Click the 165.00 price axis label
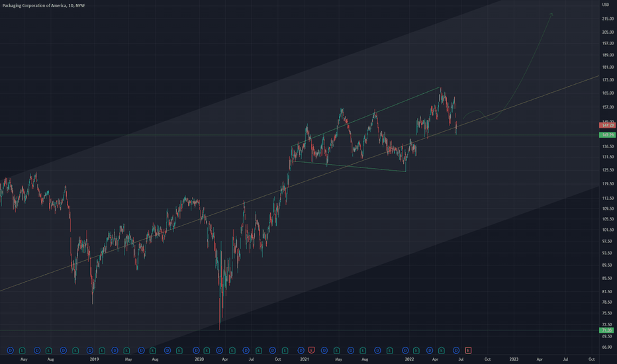 tap(608, 93)
